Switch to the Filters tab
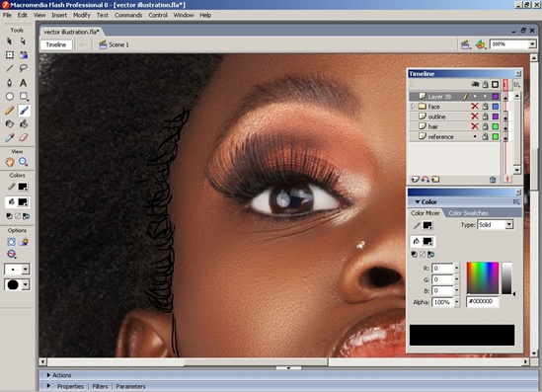The width and height of the screenshot is (542, 392). (100, 386)
